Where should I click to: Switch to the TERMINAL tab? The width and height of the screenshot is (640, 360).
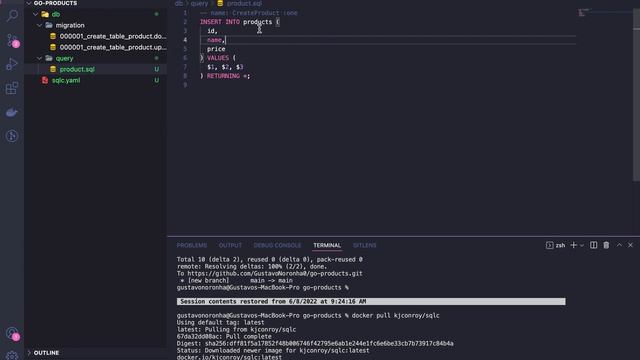327,245
